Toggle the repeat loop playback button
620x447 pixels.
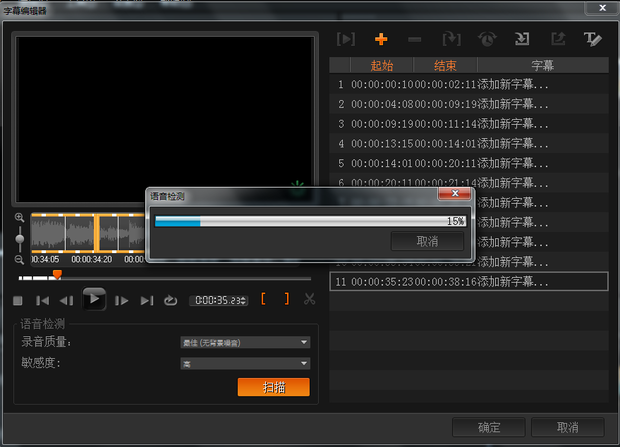tap(170, 300)
